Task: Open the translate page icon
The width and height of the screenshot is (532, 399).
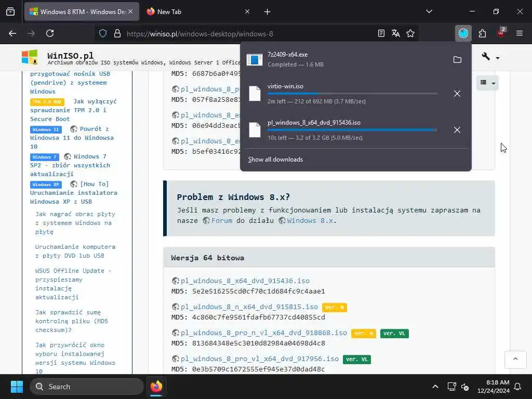Action: coord(395,33)
